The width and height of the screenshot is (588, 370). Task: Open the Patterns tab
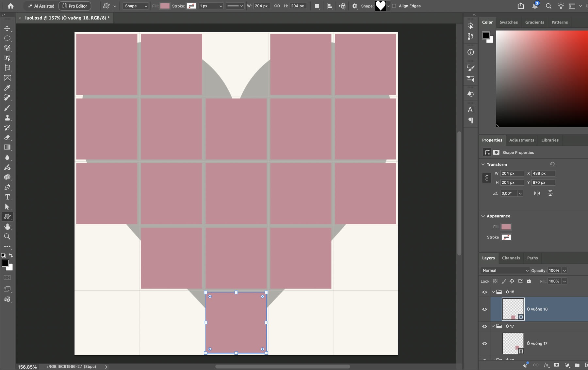point(560,22)
